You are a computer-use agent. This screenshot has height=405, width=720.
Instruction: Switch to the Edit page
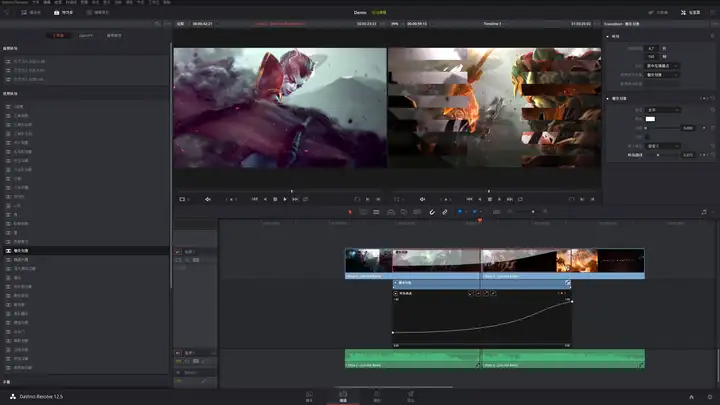click(x=343, y=396)
